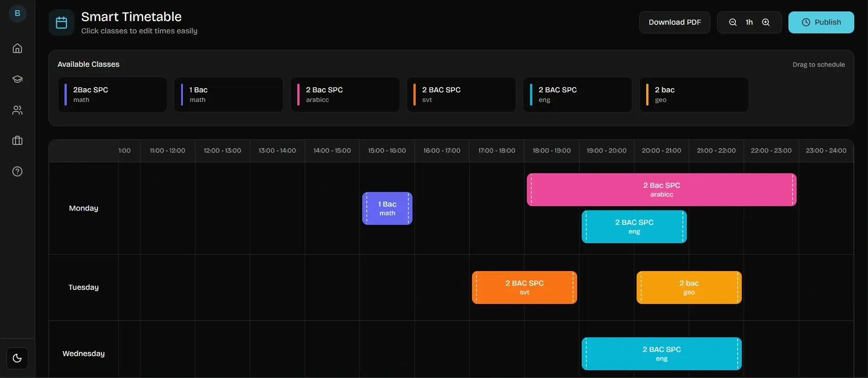Click the briefcase sidebar icon
Viewport: 868px width, 378px height.
[17, 141]
